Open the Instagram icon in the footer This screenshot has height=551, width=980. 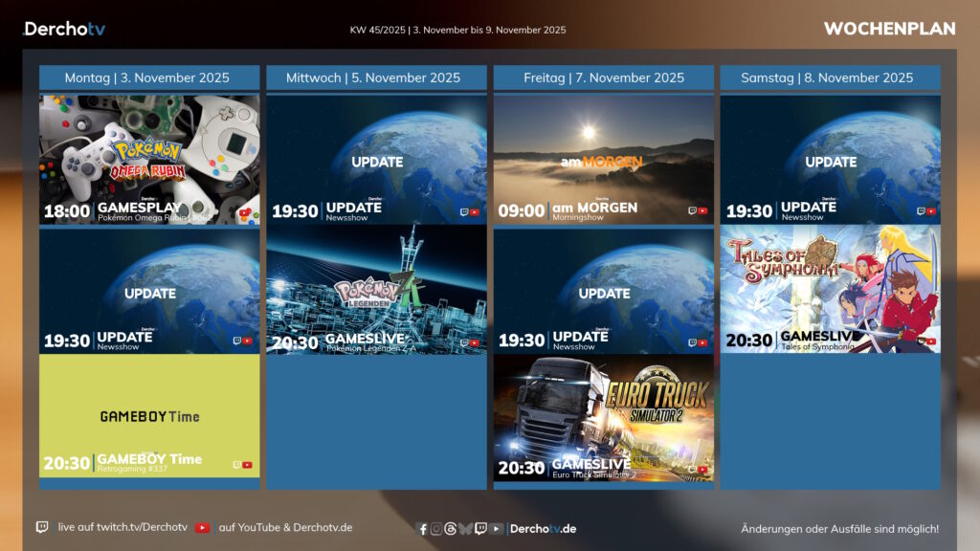coord(436,529)
